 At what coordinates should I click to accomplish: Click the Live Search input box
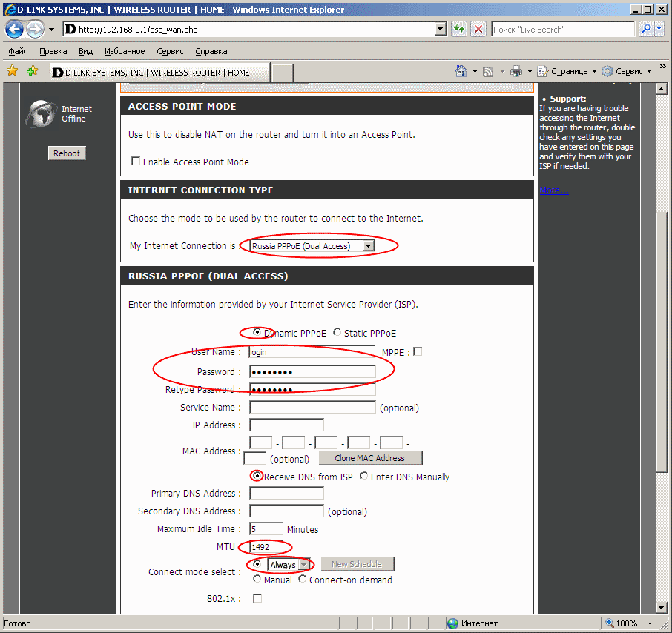click(x=563, y=29)
